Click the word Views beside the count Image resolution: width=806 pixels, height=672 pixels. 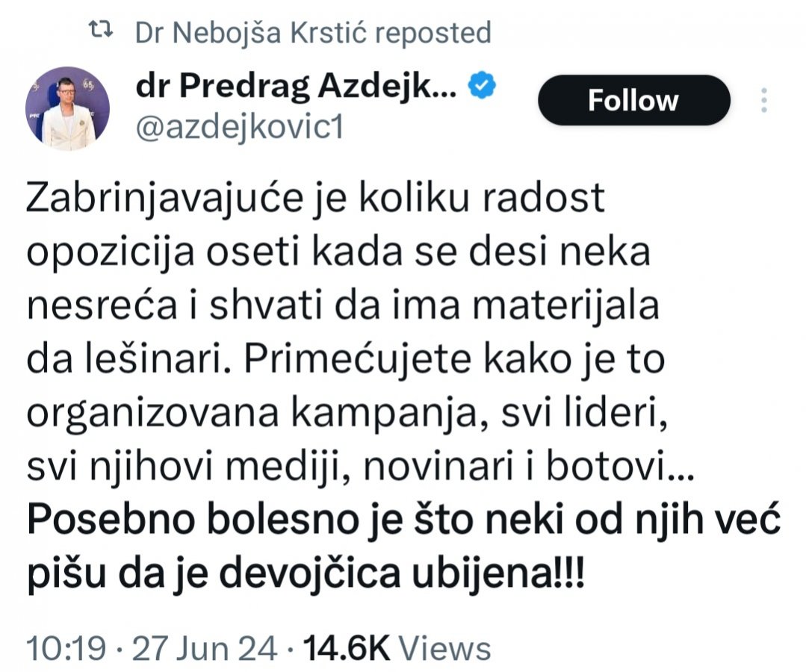[x=450, y=647]
